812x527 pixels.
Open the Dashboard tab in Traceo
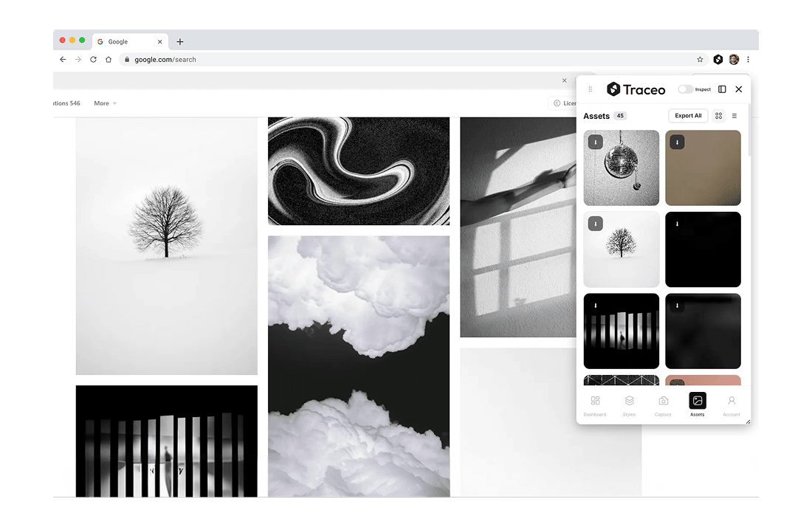click(x=595, y=404)
